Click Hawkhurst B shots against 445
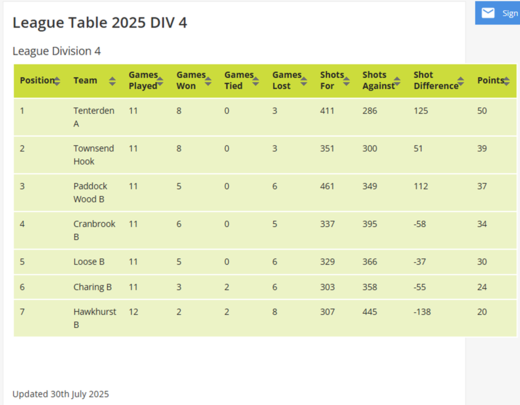The width and height of the screenshot is (520, 405). coord(370,312)
